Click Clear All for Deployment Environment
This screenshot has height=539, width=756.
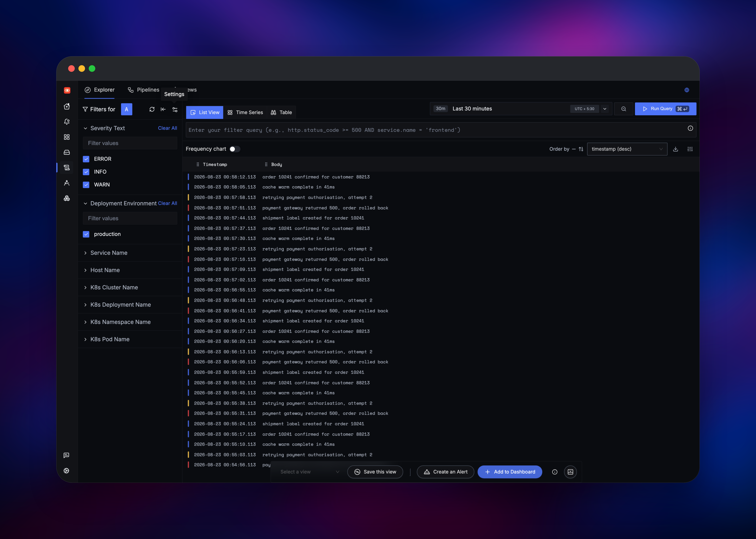(x=167, y=203)
